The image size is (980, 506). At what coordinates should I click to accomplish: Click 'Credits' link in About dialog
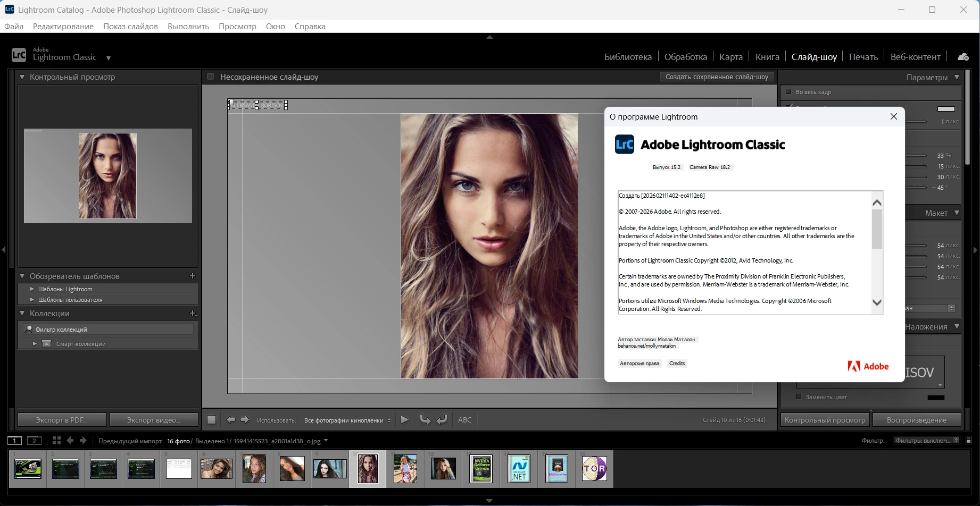tap(677, 364)
